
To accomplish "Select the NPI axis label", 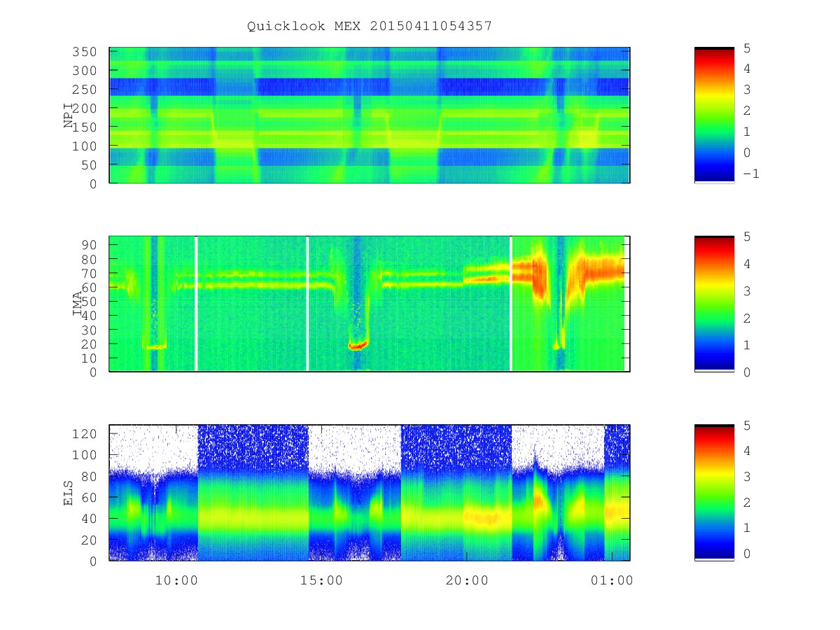I will point(69,115).
